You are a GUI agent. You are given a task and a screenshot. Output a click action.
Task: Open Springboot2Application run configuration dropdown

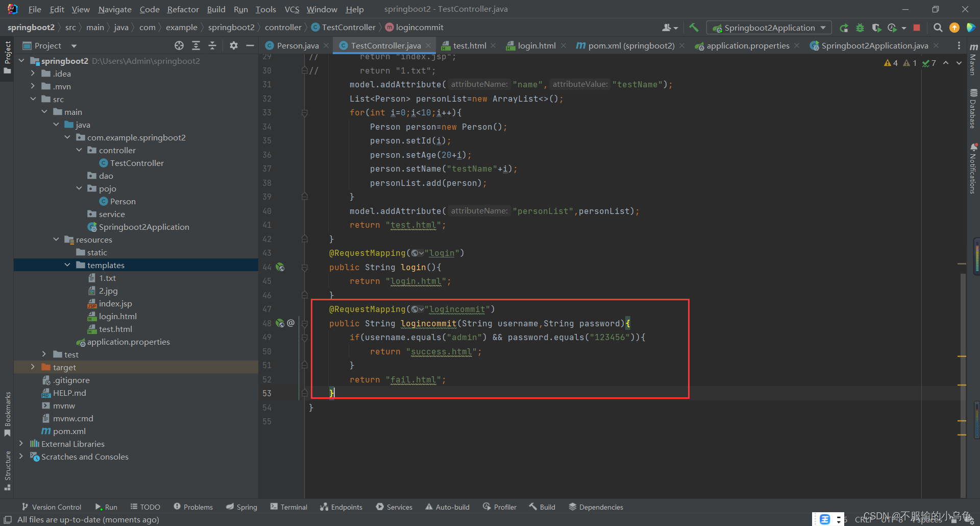point(769,28)
